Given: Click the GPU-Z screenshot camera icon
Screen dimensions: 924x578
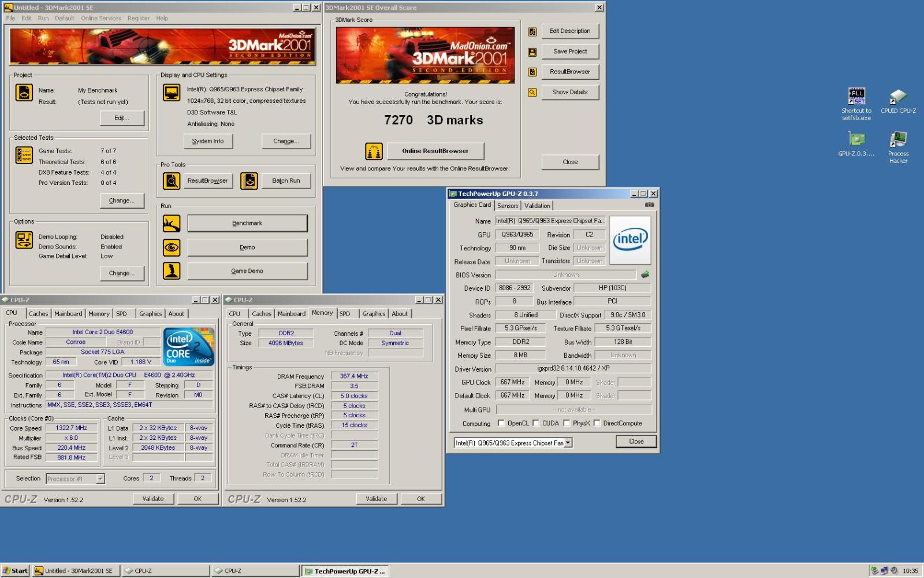Looking at the screenshot, I should pos(649,205).
